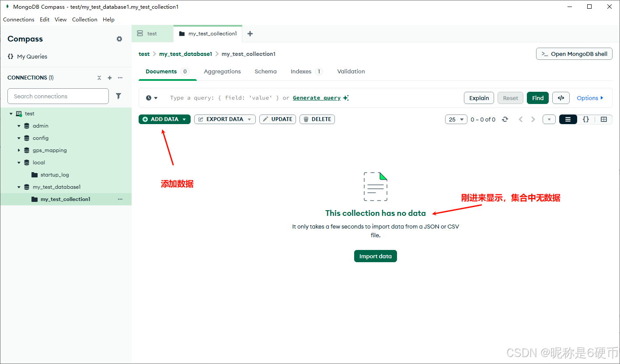
Task: Open the ADD DATA dropdown
Action: (x=164, y=119)
